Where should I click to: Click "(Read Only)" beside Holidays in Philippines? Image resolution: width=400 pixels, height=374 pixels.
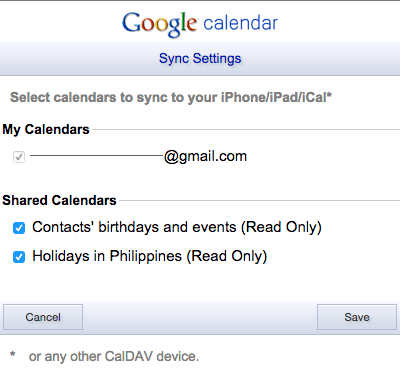coord(227,256)
